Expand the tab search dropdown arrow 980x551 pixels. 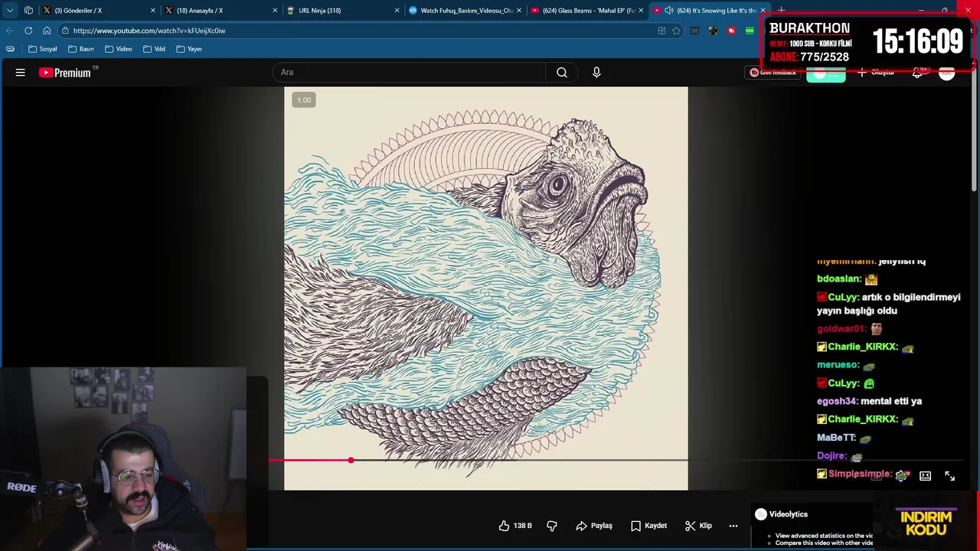(x=10, y=11)
